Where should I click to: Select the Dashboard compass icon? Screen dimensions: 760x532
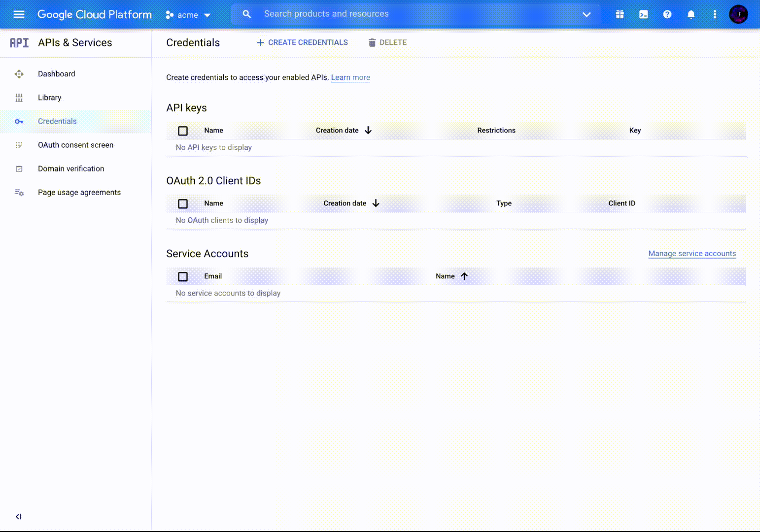click(x=19, y=74)
